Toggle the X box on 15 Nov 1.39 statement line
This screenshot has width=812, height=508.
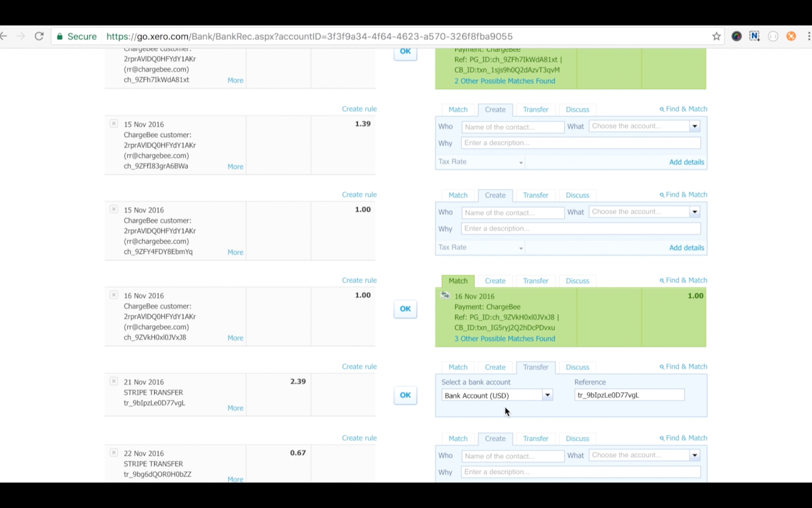tap(114, 123)
